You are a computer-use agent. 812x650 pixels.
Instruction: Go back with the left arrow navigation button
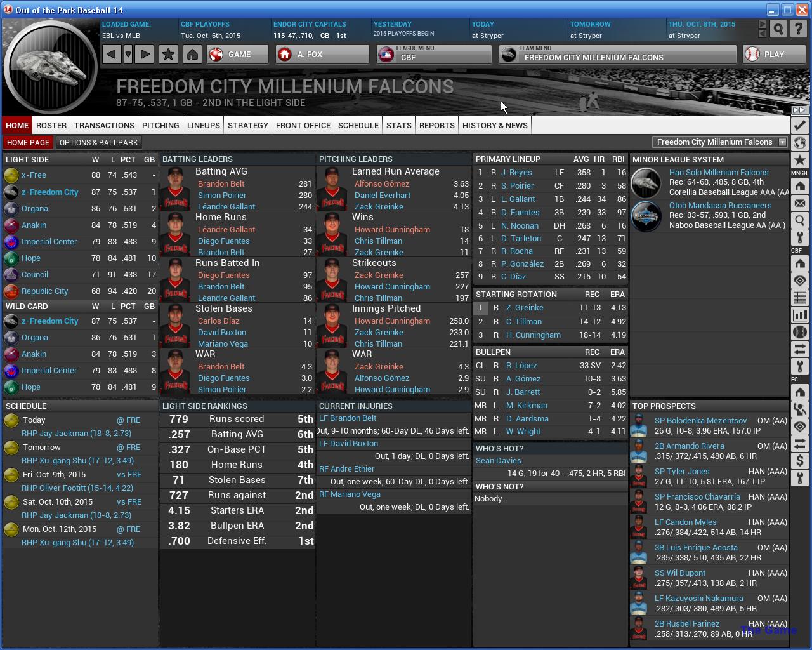pos(111,55)
